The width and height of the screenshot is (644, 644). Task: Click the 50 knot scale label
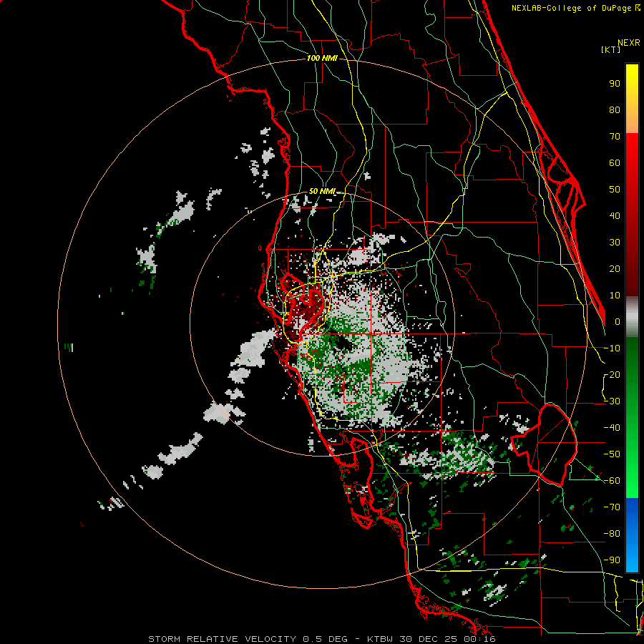[x=615, y=190]
